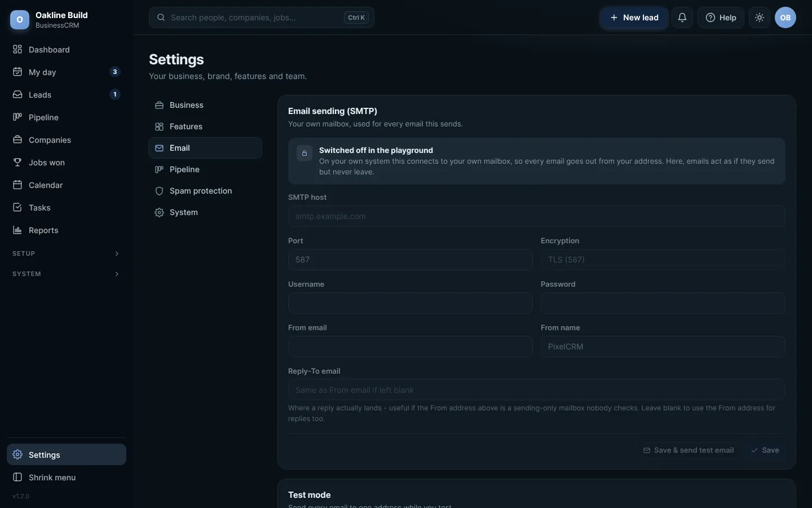812x508 pixels.
Task: Click the Jobs won trophy icon
Action: click(17, 163)
